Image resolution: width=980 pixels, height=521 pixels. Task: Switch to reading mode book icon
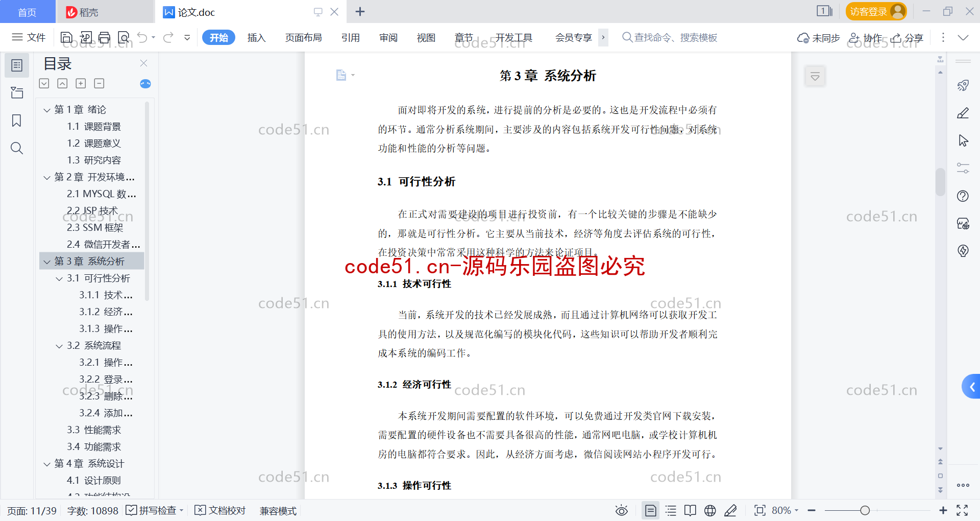690,510
